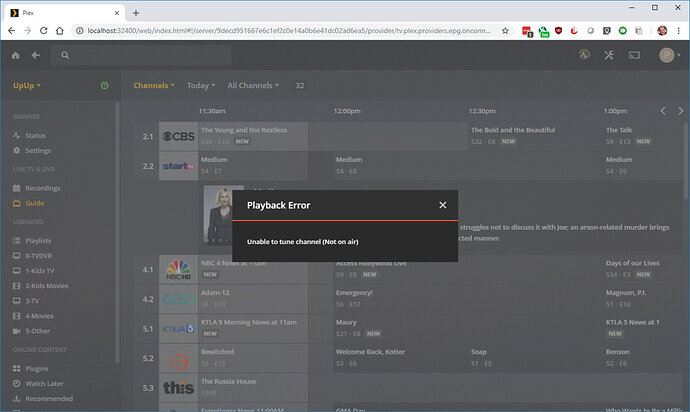The width and height of the screenshot is (690, 412).
Task: Open the Chrome three-dot menu
Action: coord(679,31)
